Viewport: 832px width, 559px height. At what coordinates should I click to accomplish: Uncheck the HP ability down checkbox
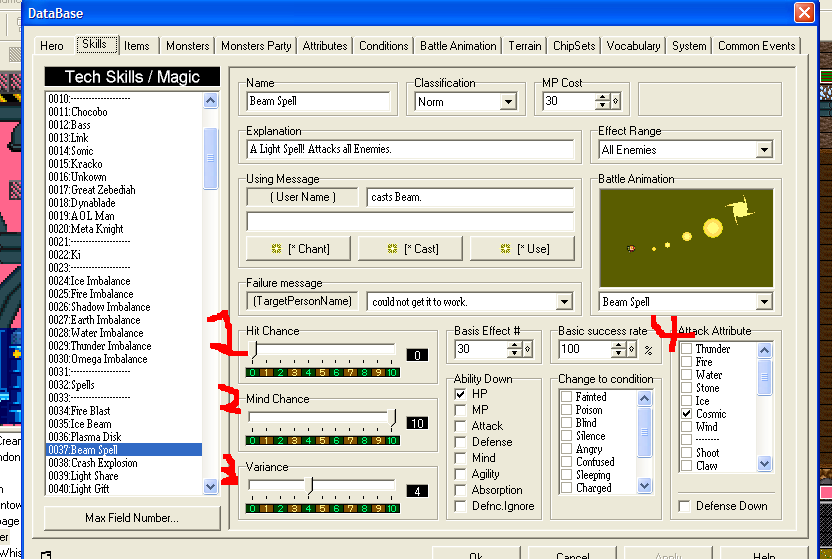click(x=461, y=394)
